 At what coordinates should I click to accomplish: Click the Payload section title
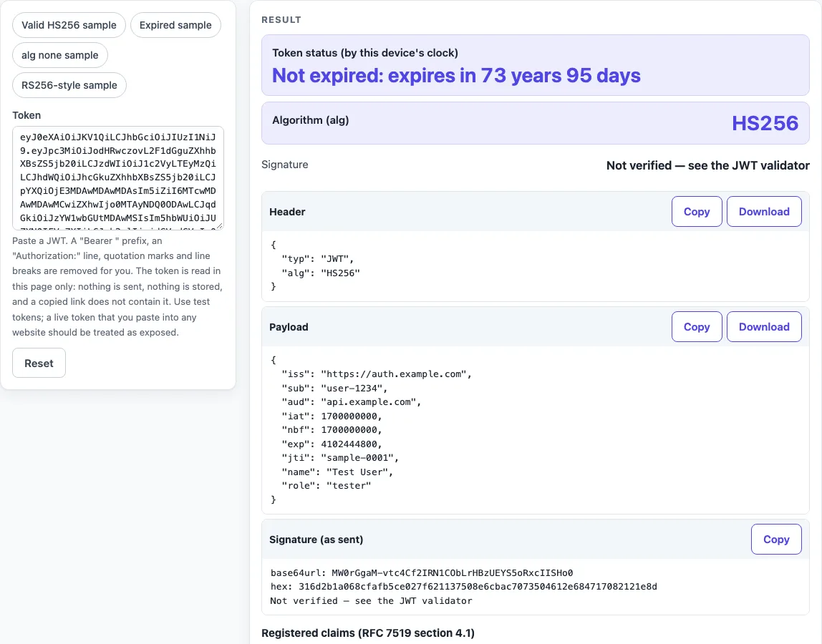click(x=289, y=327)
